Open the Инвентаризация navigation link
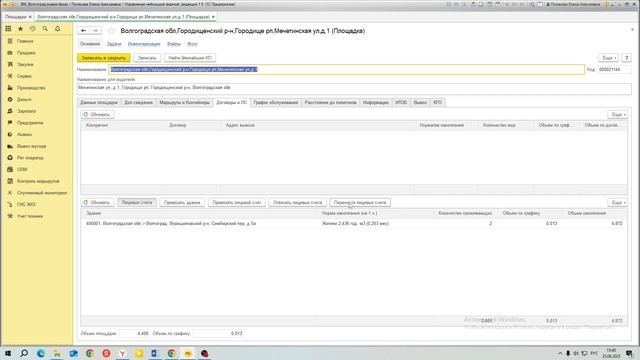The image size is (640, 360). coord(144,44)
